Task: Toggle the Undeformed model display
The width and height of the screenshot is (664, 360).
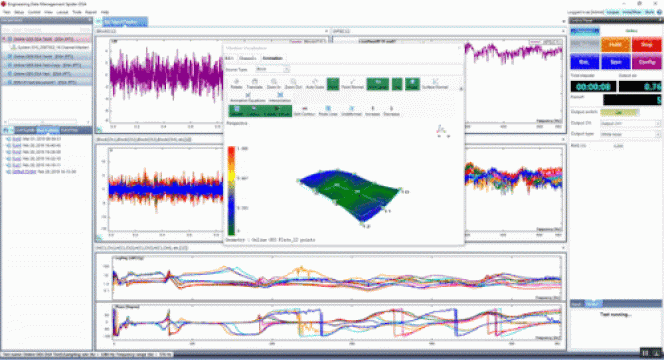Action: click(351, 111)
